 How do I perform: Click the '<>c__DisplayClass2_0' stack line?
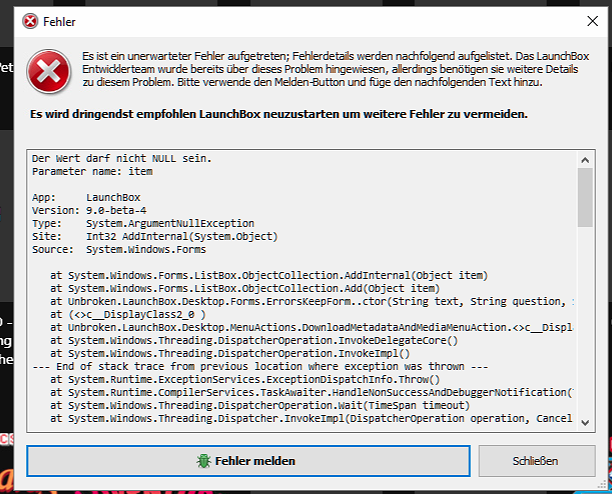128,315
